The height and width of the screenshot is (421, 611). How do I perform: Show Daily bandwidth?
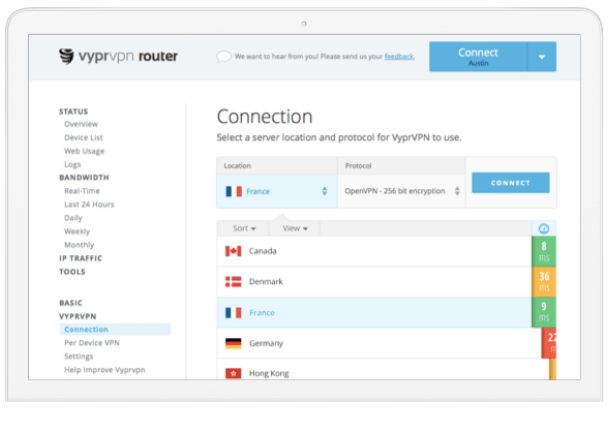pyautogui.click(x=73, y=218)
